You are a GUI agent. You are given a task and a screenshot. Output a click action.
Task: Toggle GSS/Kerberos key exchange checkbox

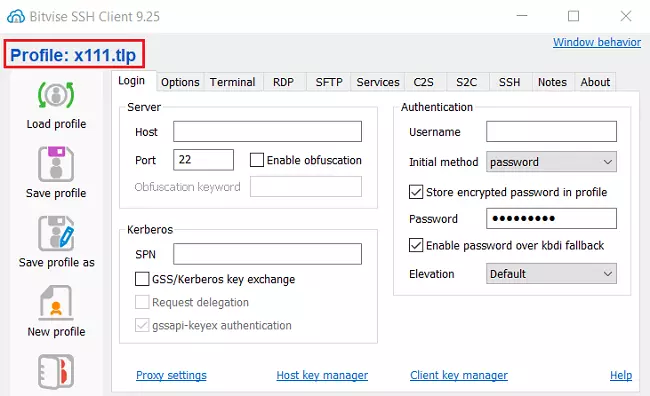[142, 279]
